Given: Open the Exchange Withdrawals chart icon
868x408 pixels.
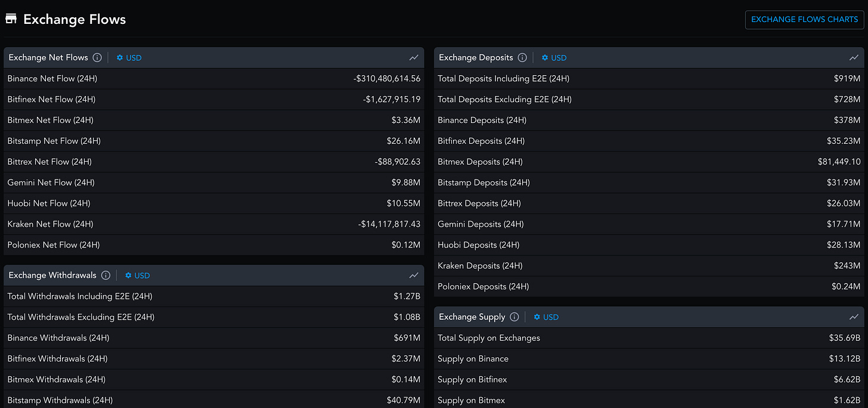Looking at the screenshot, I should tap(414, 276).
